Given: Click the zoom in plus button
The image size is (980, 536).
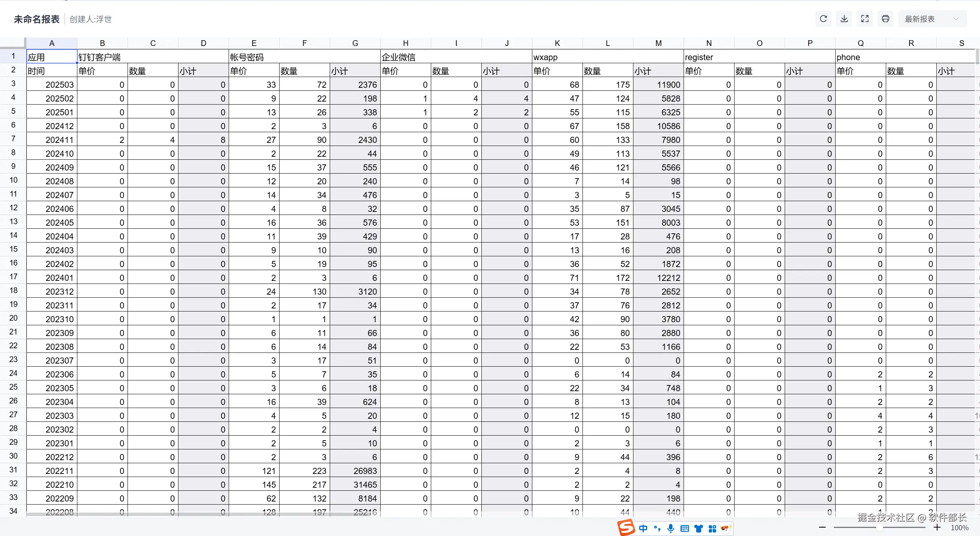Looking at the screenshot, I should (937, 528).
